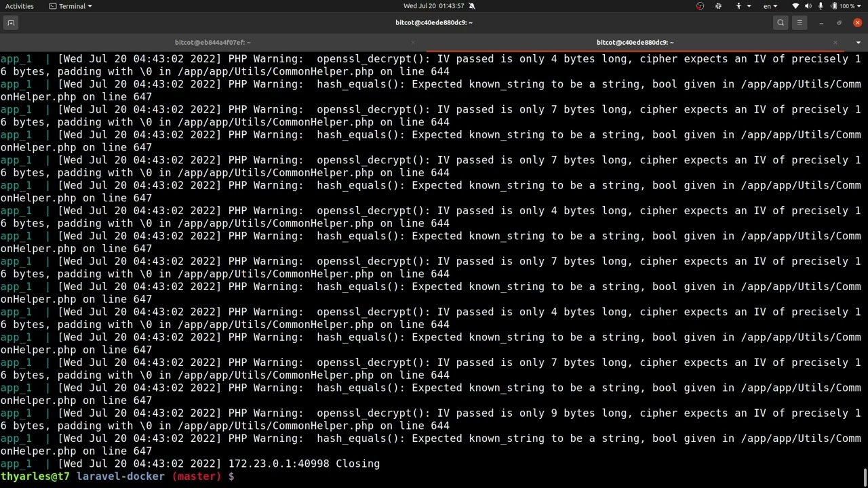Click the '(master)' branch label in prompt

[197, 476]
